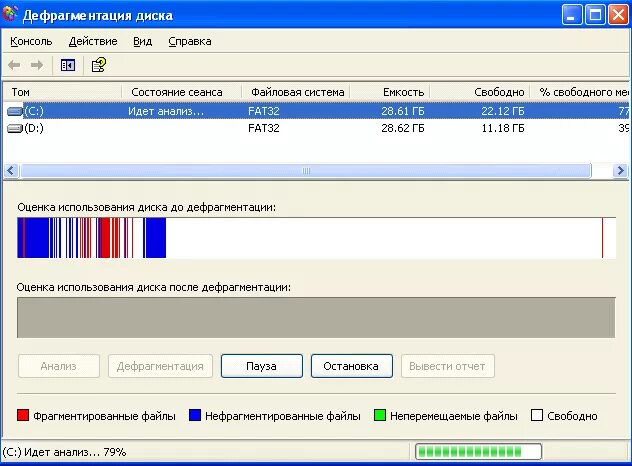Viewport: 632px width, 466px height.
Task: Click the Disk Defragmenter title bar icon
Action: point(10,14)
